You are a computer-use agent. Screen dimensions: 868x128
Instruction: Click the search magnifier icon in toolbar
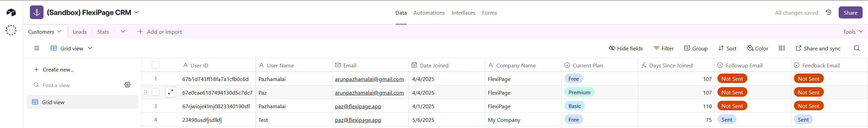[857, 48]
